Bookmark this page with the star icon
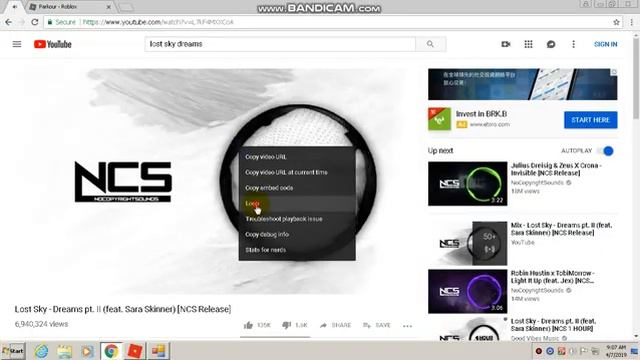Image resolution: width=640 pixels, height=360 pixels. point(616,22)
